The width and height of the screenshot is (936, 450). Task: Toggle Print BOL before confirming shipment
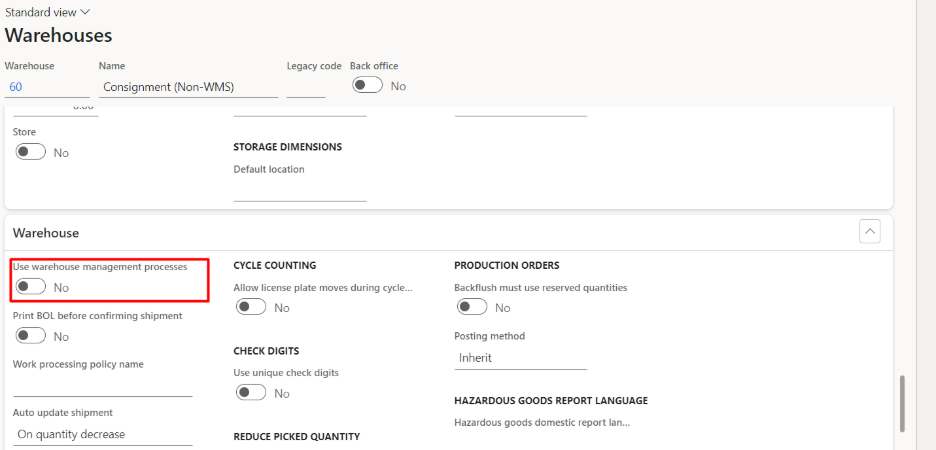[x=31, y=336]
